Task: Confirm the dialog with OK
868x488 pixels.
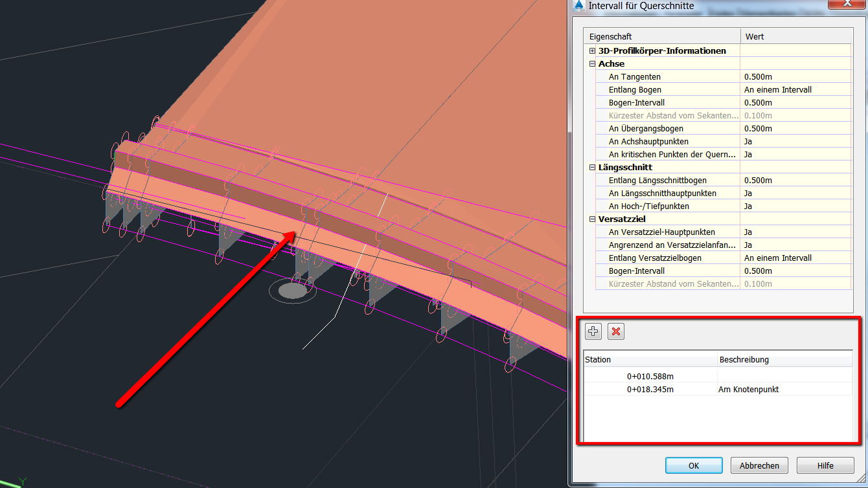Action: pos(694,465)
